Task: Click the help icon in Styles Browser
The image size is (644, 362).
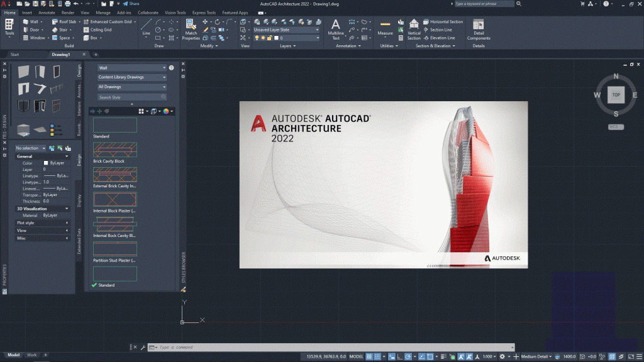Action: (x=171, y=68)
